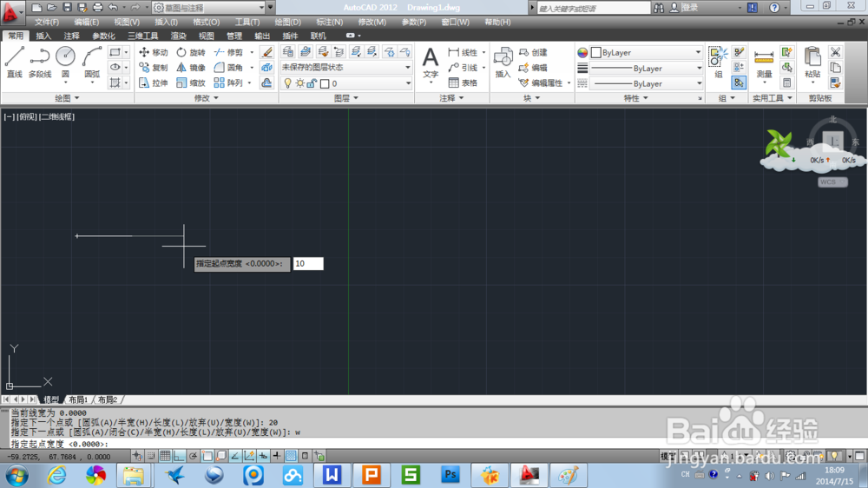Click the keyword search box in title bar
The width and height of the screenshot is (868, 488).
point(594,8)
